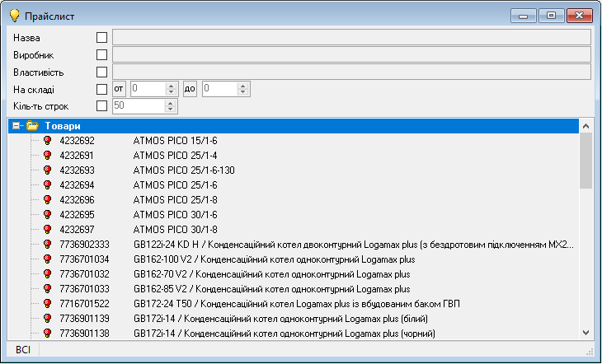
Task: Click the lightbulb icon in the title bar
Action: (x=14, y=16)
